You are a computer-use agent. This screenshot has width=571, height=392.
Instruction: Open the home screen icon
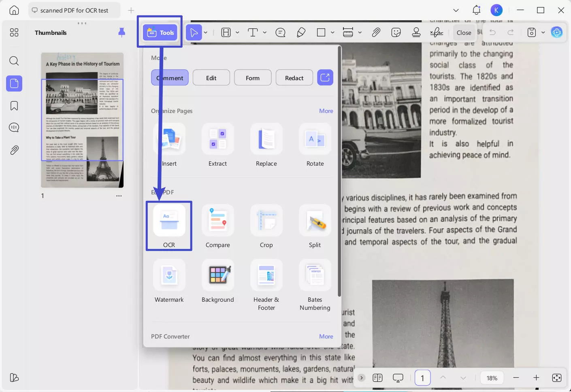click(x=14, y=10)
